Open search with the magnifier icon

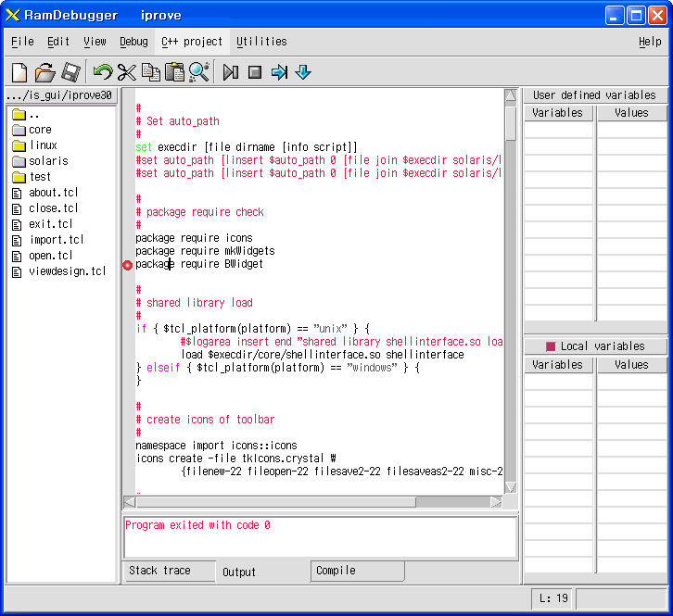click(x=199, y=72)
